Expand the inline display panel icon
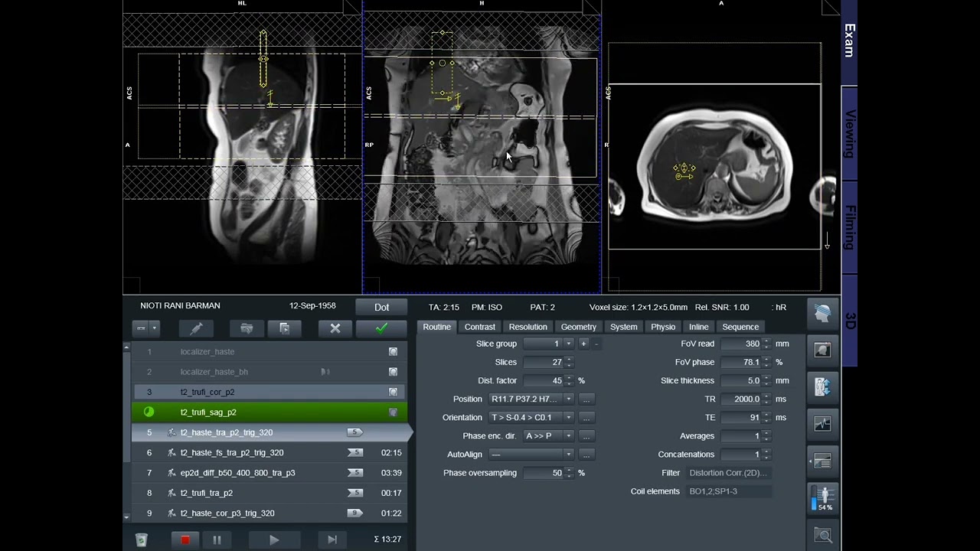Viewport: 980px width, 551px height. pyautogui.click(x=822, y=461)
